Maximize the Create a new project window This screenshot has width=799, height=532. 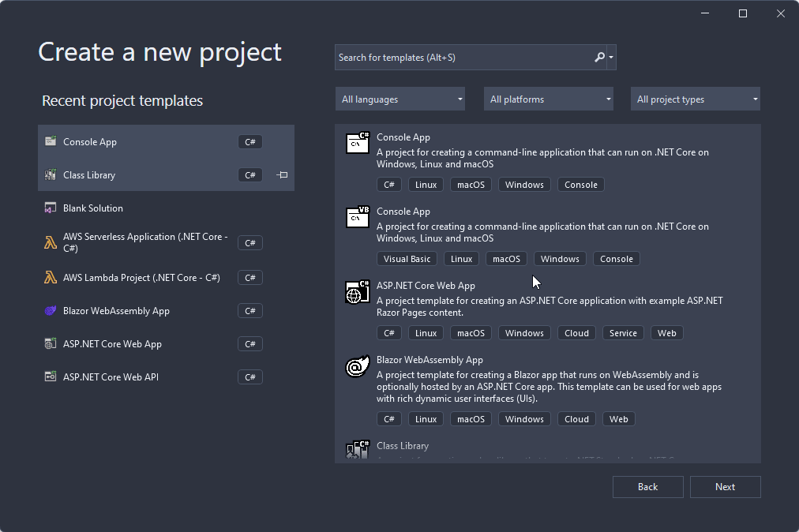[743, 13]
